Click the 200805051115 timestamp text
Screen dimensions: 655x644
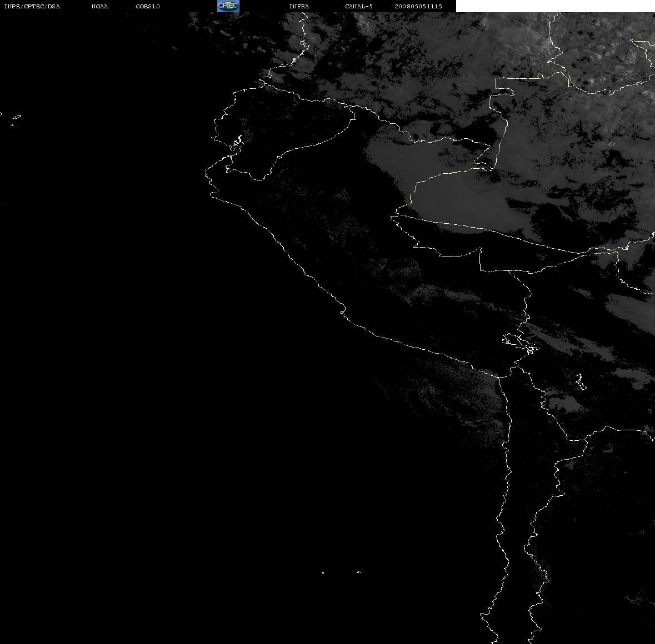tap(418, 6)
